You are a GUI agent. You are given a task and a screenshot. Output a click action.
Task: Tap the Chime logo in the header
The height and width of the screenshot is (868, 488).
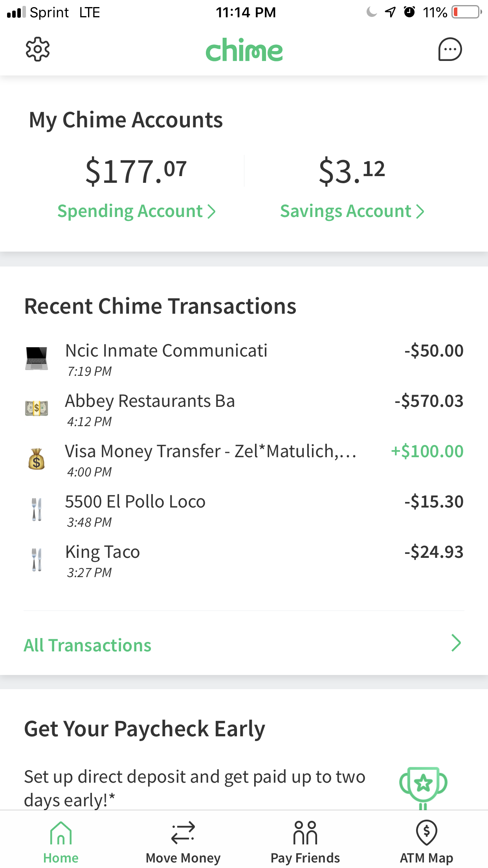[244, 50]
